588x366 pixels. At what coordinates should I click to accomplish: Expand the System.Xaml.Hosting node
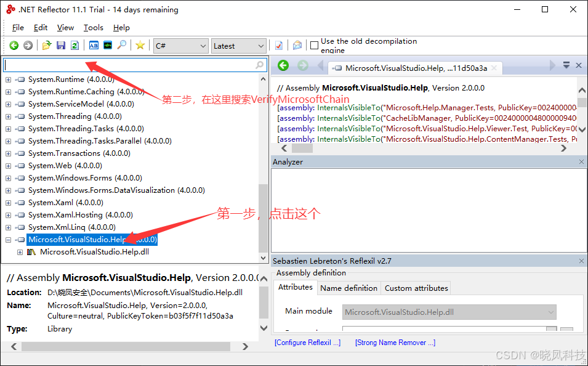pos(8,215)
